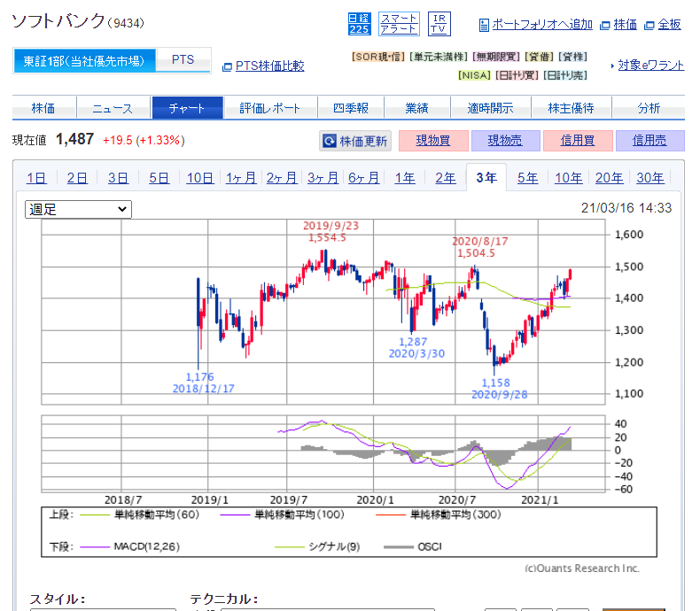Select the 2日 chart period

[x=77, y=178]
